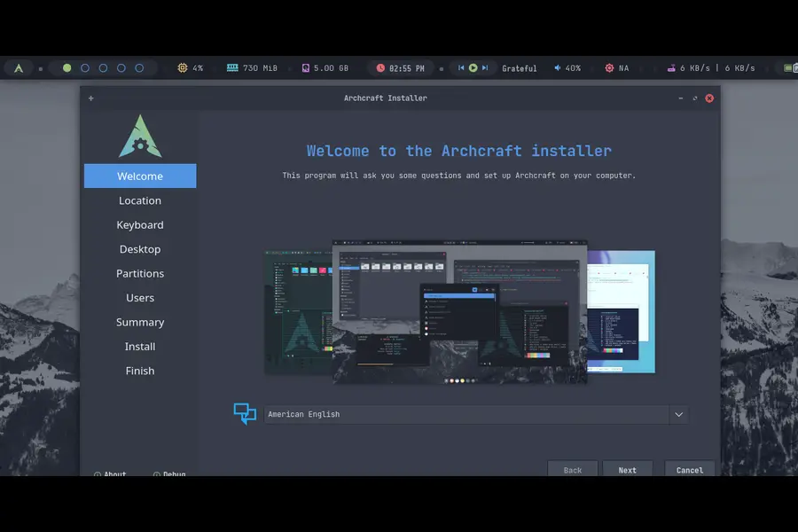Viewport: 798px width, 532px height.
Task: Click the 5.00 GB disk value
Action: pyautogui.click(x=331, y=67)
